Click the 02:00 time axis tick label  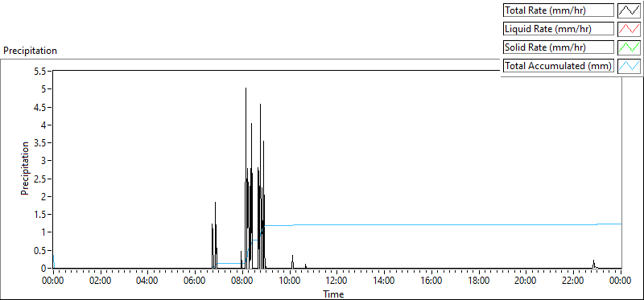[101, 282]
